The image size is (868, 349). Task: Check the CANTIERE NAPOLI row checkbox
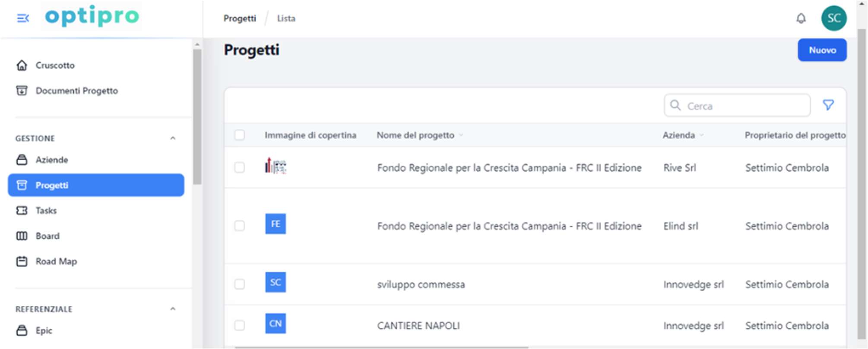tap(239, 325)
